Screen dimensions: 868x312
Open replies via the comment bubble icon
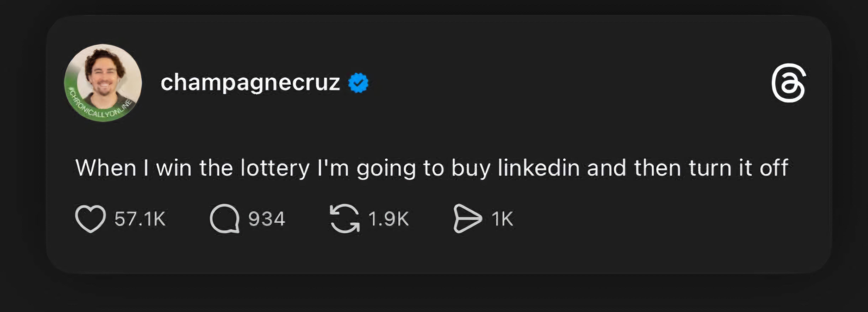(225, 219)
